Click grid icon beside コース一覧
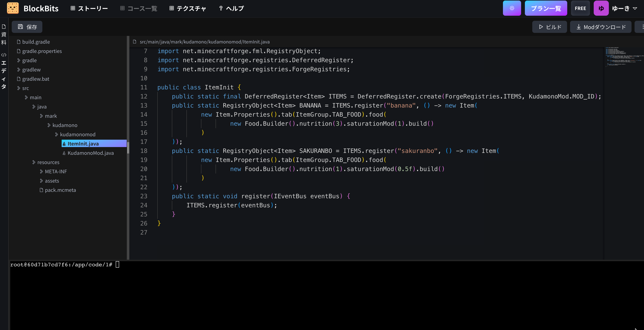This screenshot has height=330, width=644. [122, 8]
